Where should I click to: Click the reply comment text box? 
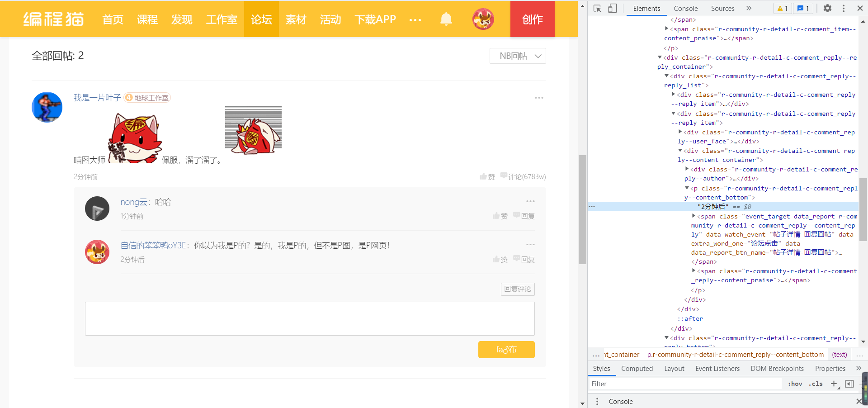click(310, 318)
